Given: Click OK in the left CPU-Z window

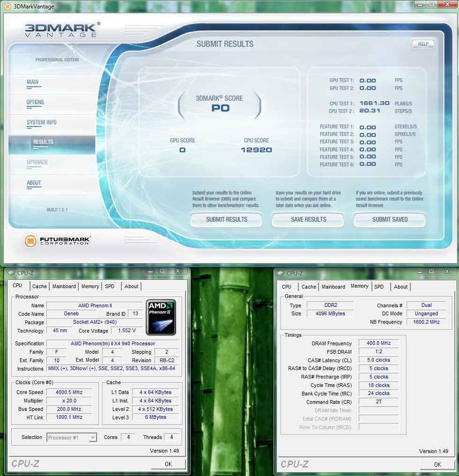Looking at the screenshot, I should click(x=168, y=464).
